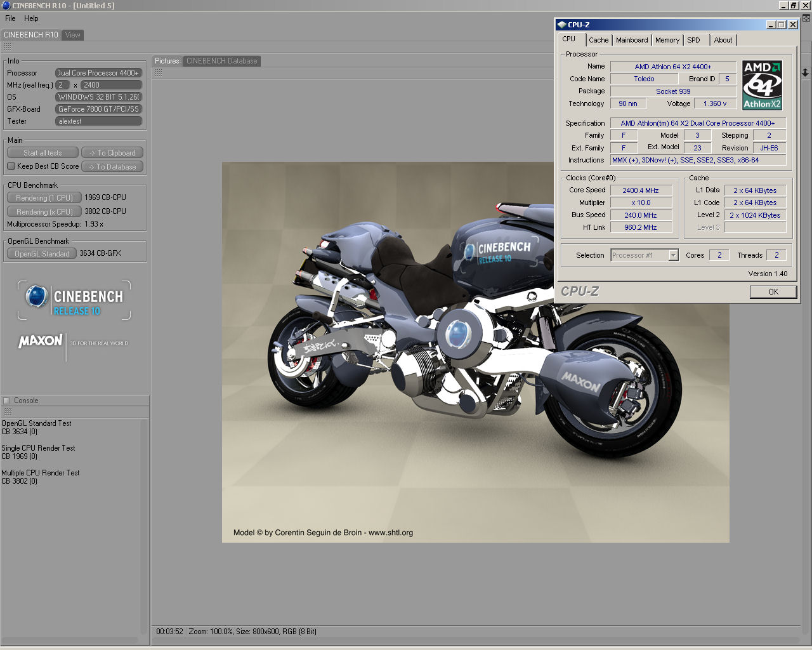This screenshot has height=650, width=812.
Task: Click the 3802 CB-CPU score
Action: click(105, 211)
